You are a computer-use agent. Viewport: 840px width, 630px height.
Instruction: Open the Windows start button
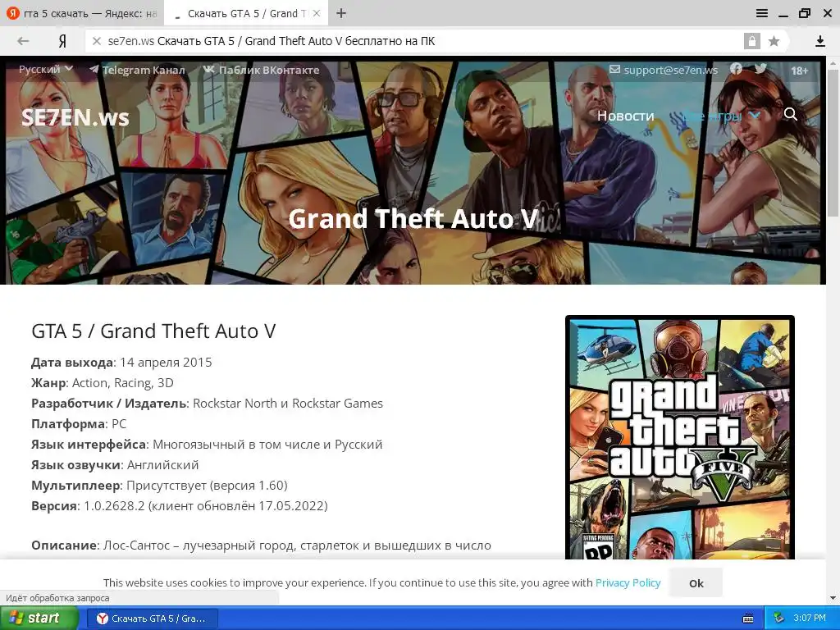(x=38, y=619)
